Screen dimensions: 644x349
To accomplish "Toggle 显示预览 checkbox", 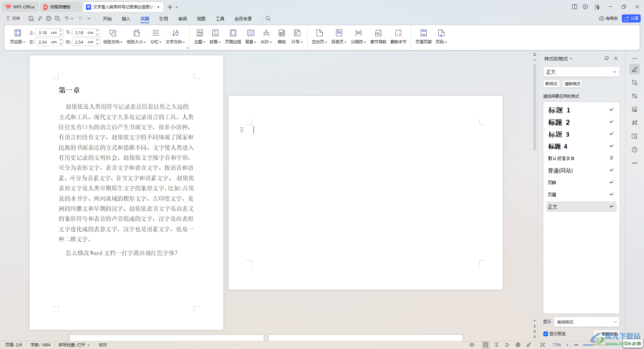I will [546, 334].
